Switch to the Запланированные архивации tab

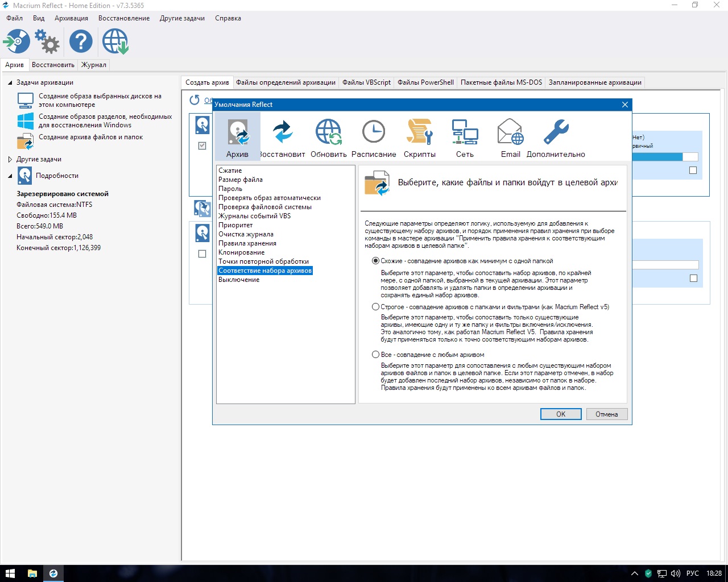(x=595, y=82)
